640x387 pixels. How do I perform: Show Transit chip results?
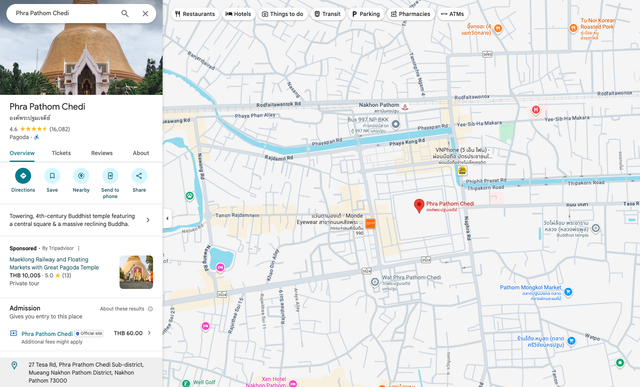click(327, 14)
